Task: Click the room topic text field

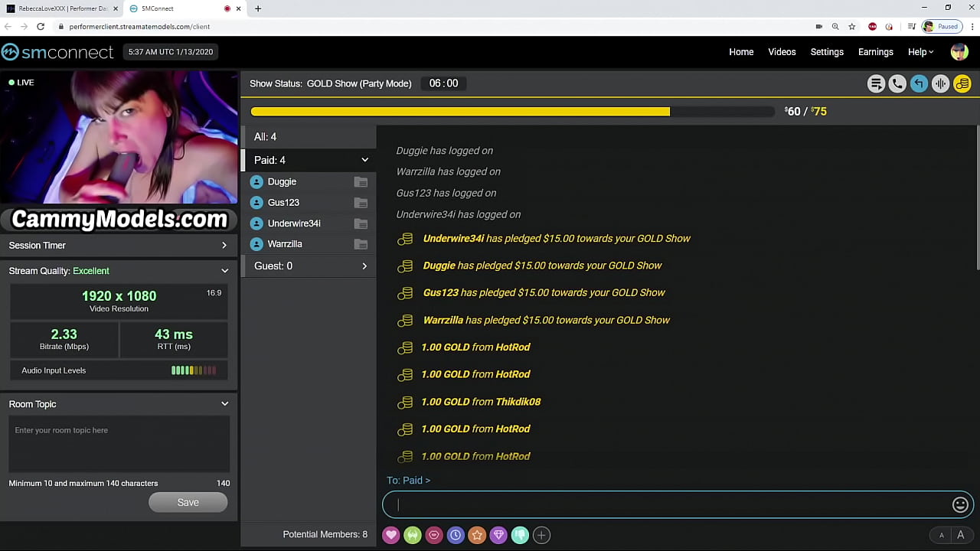Action: (119, 444)
